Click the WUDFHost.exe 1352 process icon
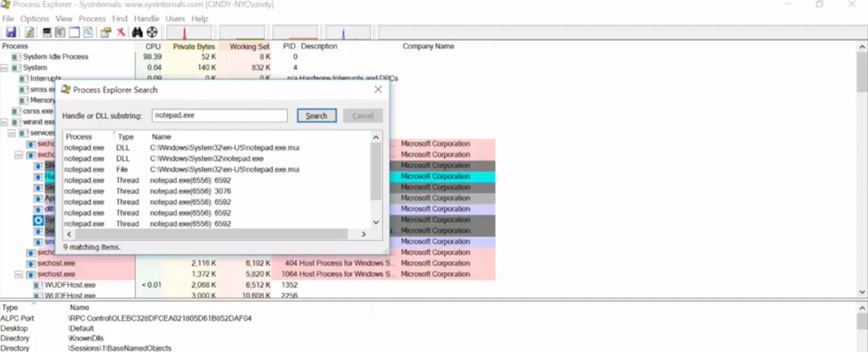This screenshot has width=868, height=352. [x=39, y=285]
